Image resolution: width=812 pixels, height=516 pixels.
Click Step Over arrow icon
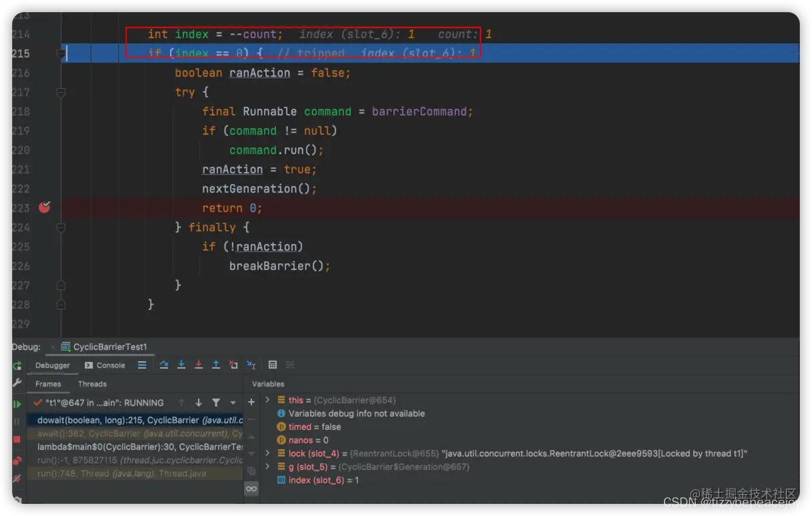click(x=164, y=365)
